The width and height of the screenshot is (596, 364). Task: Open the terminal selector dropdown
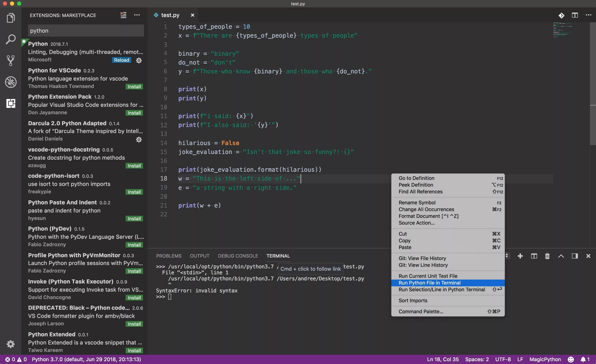[x=507, y=256]
